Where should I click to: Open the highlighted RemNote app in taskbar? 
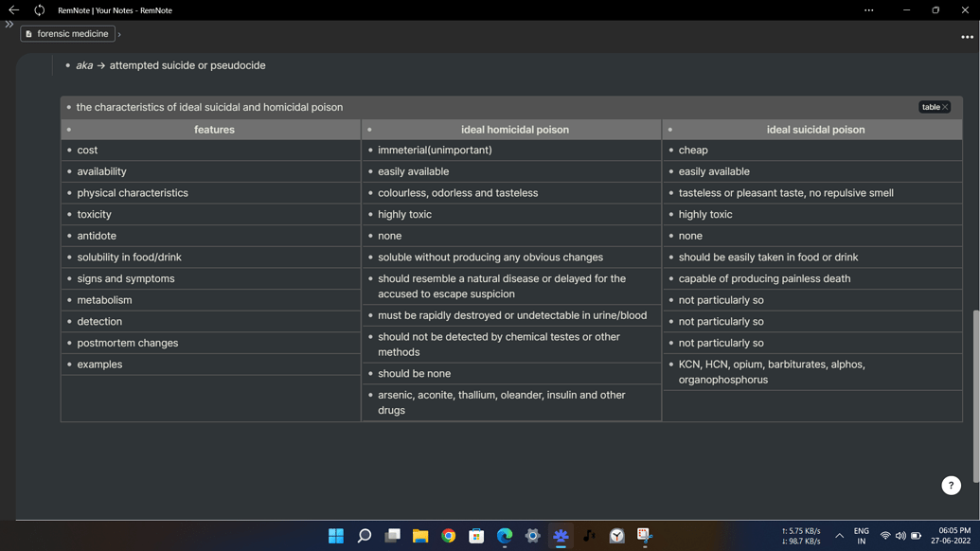click(x=560, y=536)
